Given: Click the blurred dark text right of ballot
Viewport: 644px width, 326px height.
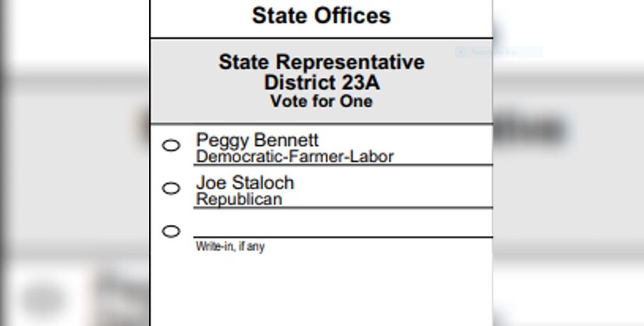Looking at the screenshot, I should 531,130.
